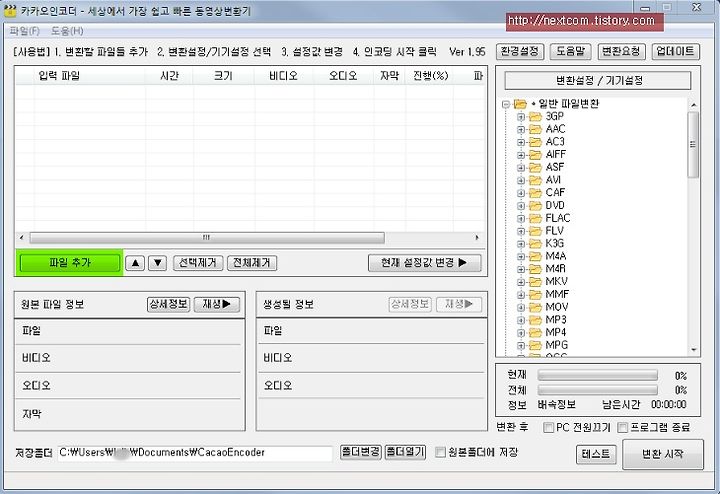Expand the AIFF folder node
The width and height of the screenshot is (720, 494).
tap(521, 155)
